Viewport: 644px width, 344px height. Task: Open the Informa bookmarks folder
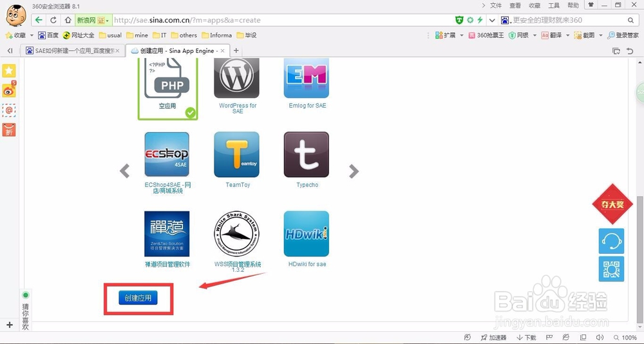pos(217,35)
